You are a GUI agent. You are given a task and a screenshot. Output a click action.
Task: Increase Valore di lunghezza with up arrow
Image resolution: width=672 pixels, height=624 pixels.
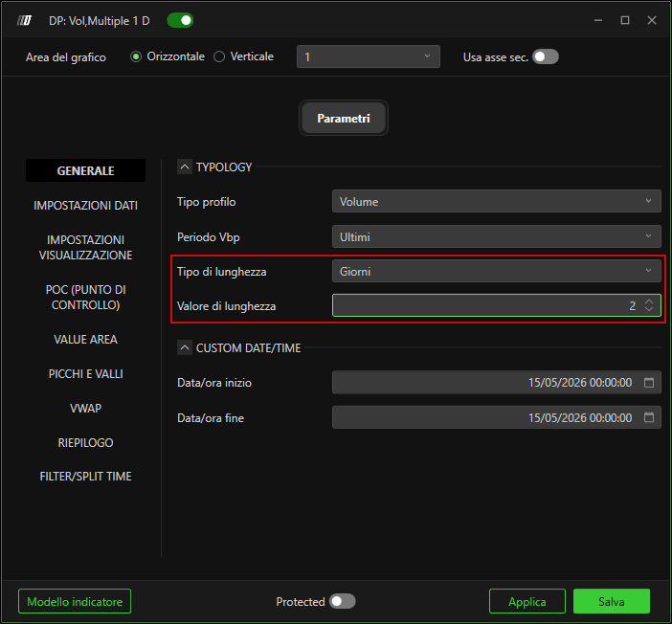[649, 301]
